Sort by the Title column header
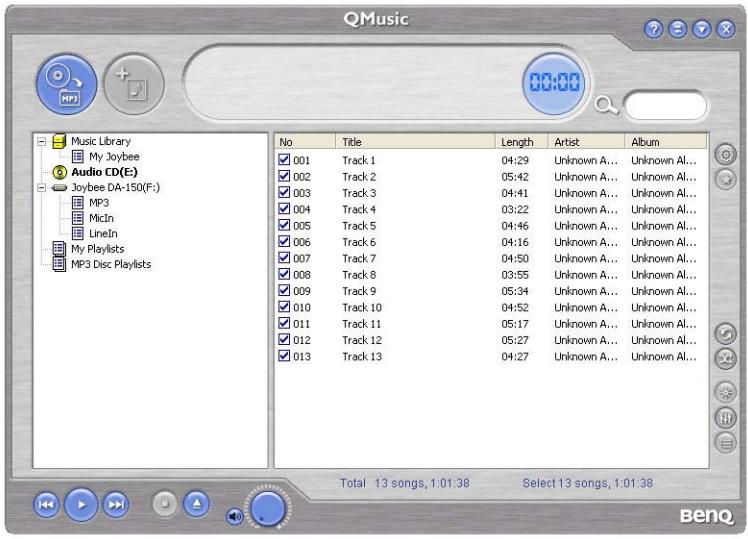This screenshot has height=539, width=748. pos(416,142)
